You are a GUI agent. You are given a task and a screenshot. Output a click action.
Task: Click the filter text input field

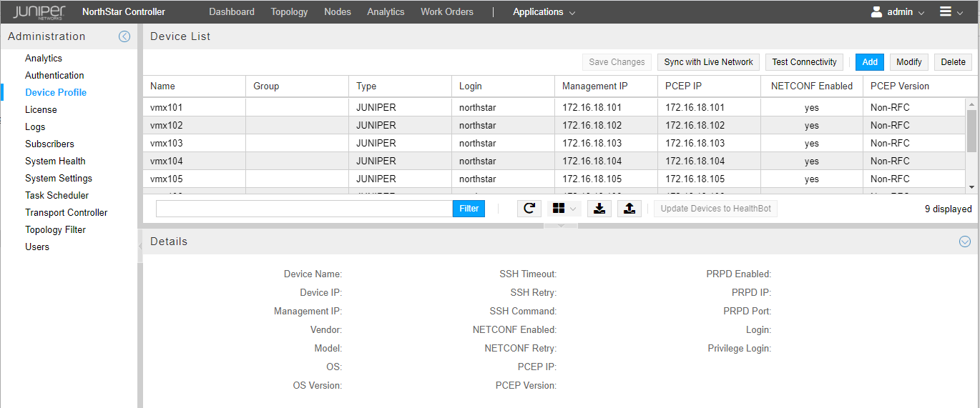pos(304,209)
